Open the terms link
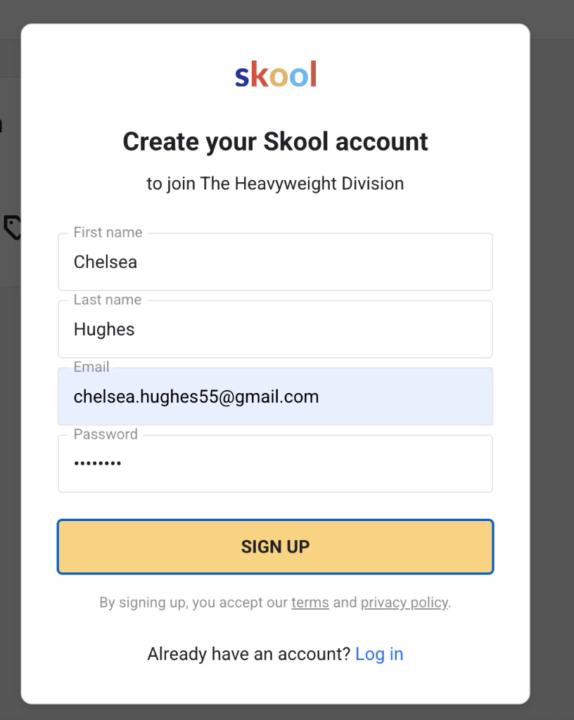 (x=310, y=602)
